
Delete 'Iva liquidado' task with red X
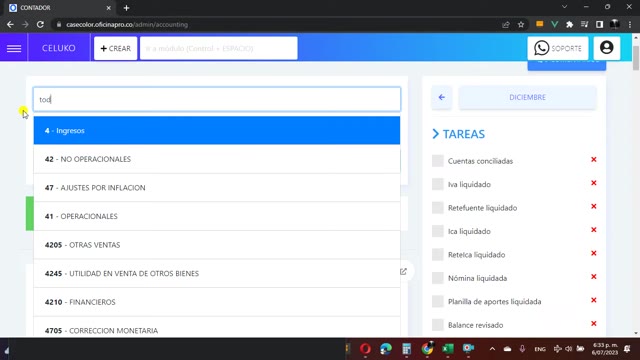594,183
